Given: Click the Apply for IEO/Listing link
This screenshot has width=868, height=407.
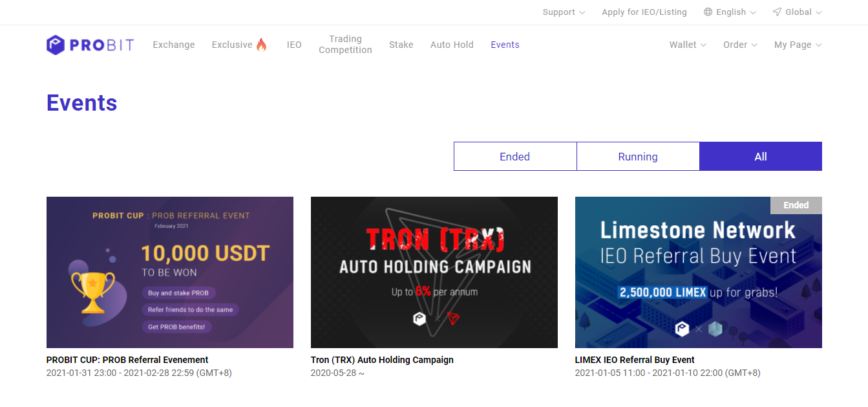Looking at the screenshot, I should [644, 12].
